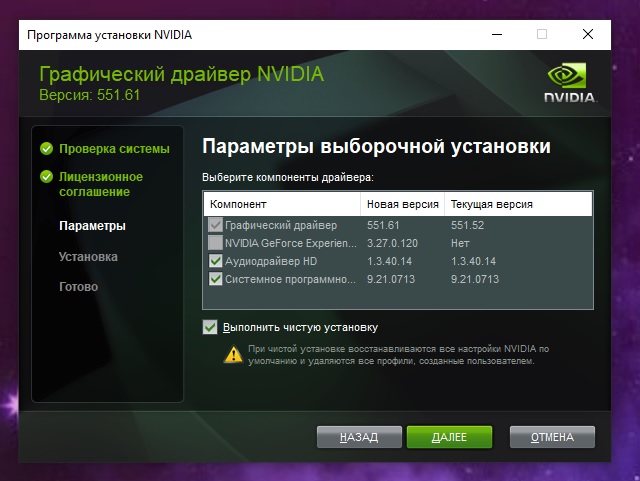
Task: Select the Параметры step
Action: click(x=92, y=226)
